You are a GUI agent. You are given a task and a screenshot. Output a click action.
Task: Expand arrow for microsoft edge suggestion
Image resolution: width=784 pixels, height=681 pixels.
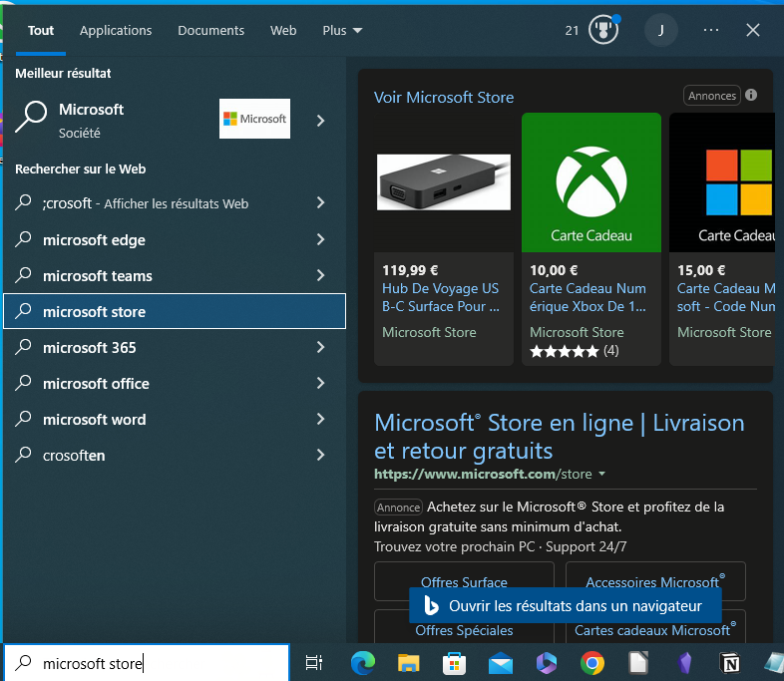(x=320, y=239)
